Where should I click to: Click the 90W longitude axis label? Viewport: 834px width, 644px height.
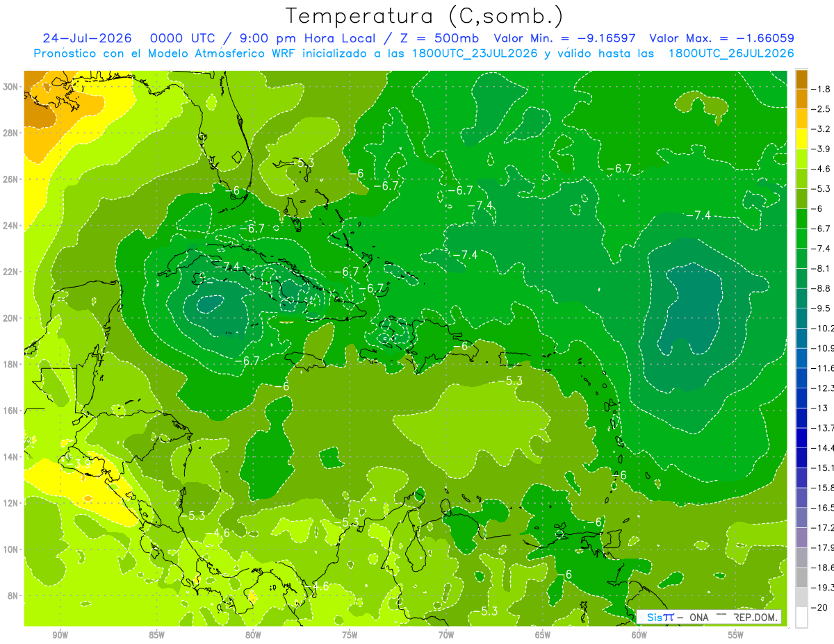pyautogui.click(x=60, y=635)
